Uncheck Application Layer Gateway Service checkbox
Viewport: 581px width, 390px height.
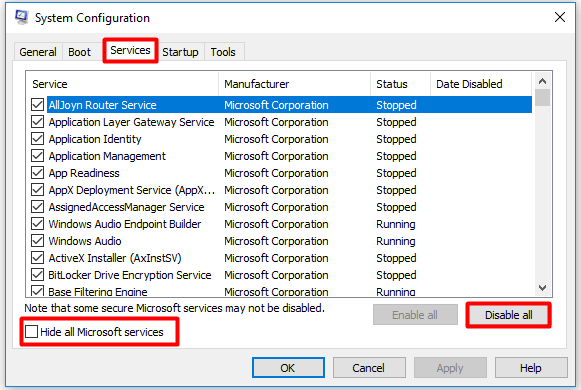pyautogui.click(x=37, y=122)
